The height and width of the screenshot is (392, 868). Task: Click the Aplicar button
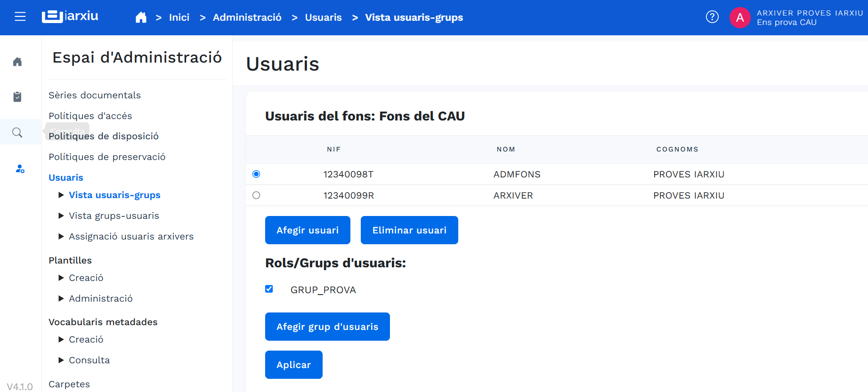coord(294,365)
